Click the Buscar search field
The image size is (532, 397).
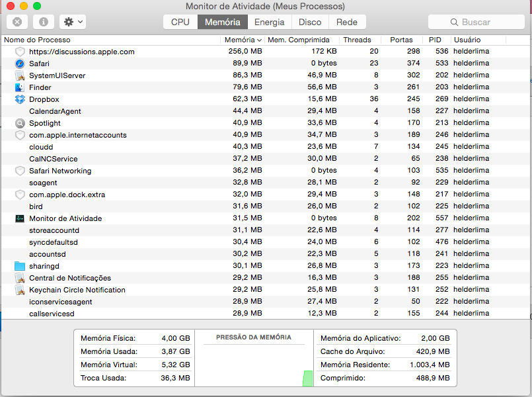pos(476,22)
